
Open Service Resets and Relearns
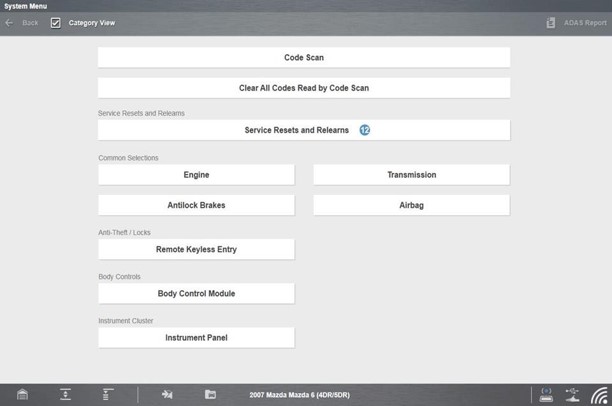(304, 130)
